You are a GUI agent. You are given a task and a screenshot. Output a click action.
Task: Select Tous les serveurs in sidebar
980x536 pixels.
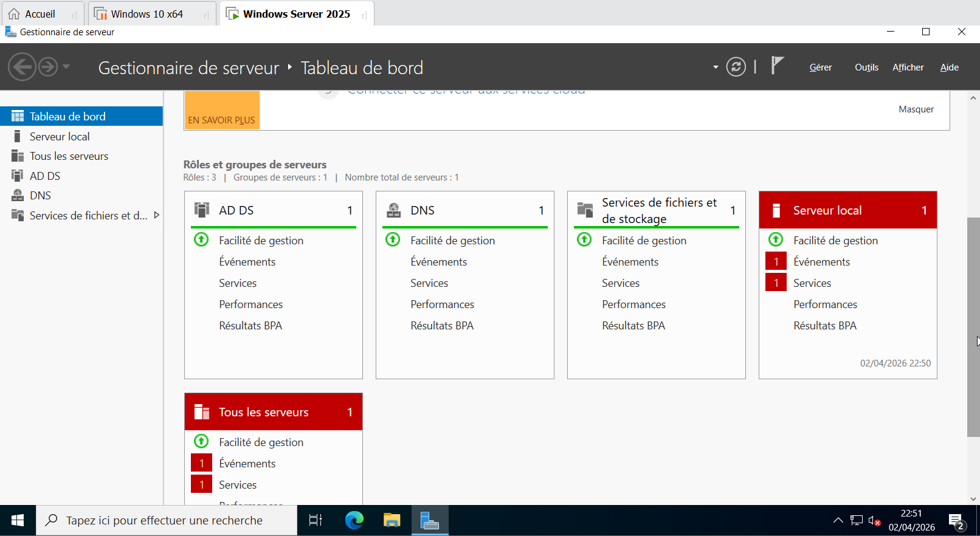point(81,156)
